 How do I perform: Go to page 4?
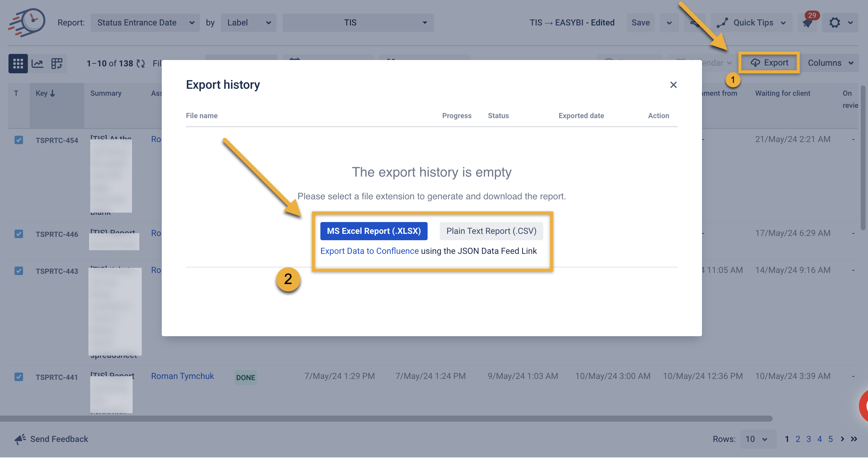pyautogui.click(x=820, y=439)
